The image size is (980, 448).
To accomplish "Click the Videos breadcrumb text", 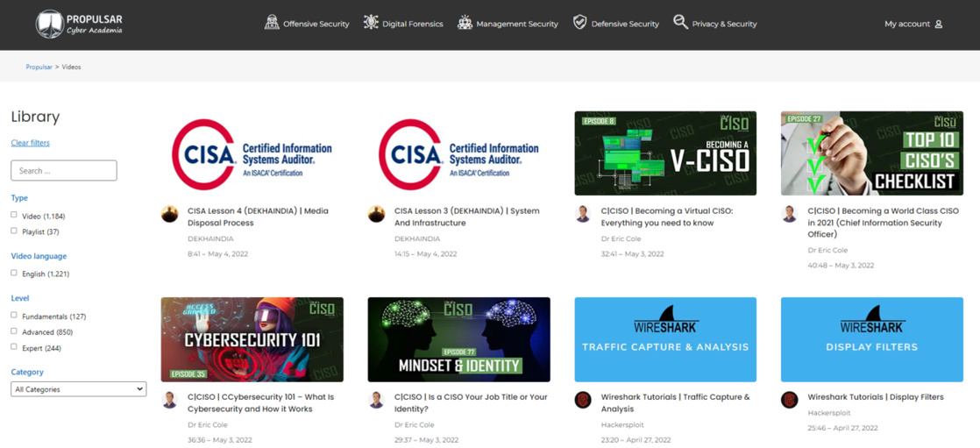I will click(71, 67).
